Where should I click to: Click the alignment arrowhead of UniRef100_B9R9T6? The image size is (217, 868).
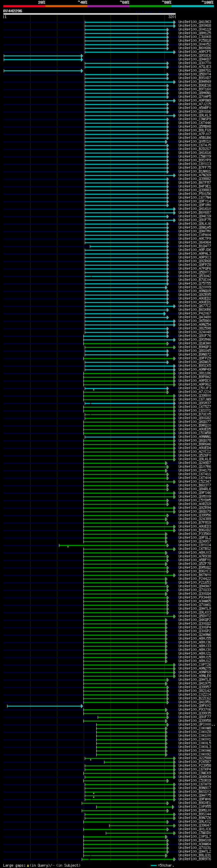(x=175, y=859)
